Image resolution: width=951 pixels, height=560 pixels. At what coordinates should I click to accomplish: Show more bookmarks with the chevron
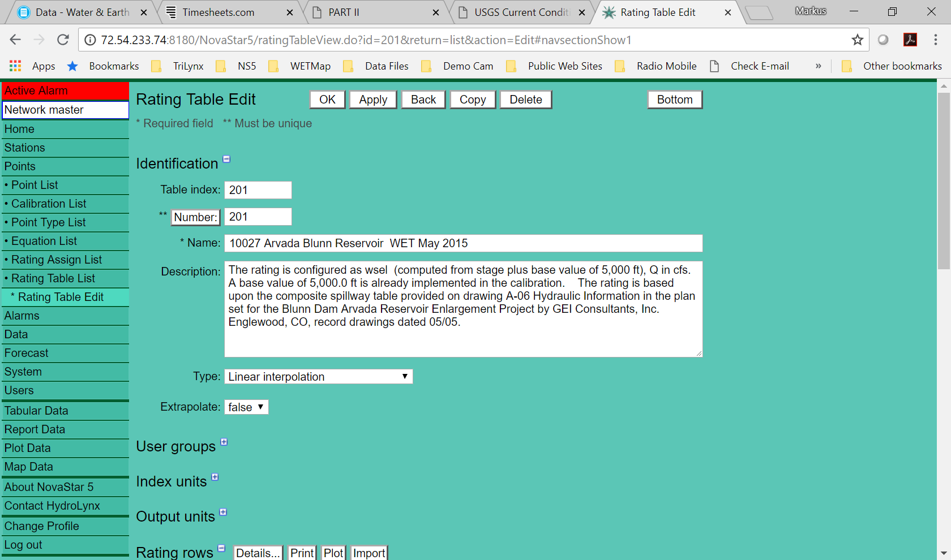818,66
